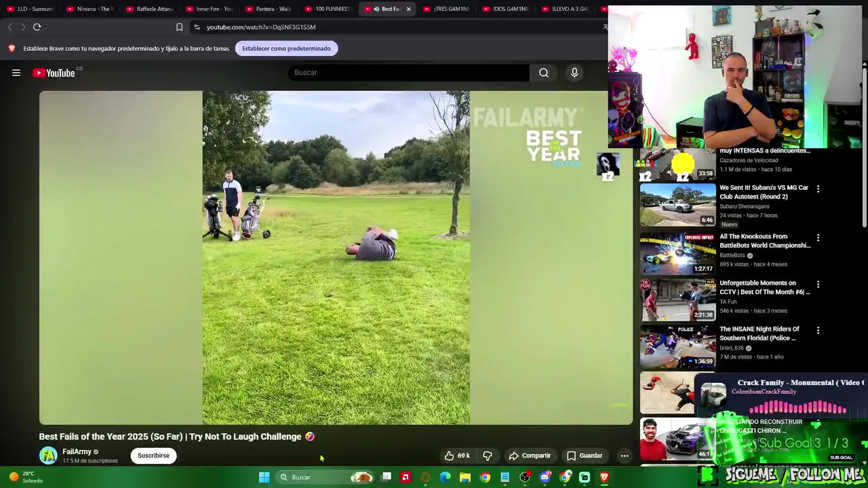
Task: Open the Windows Start menu
Action: (x=264, y=477)
